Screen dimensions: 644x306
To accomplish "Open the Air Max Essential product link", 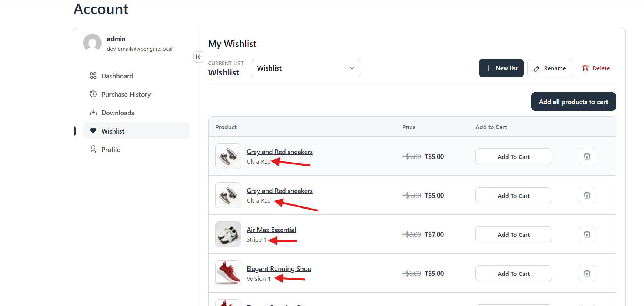I will tap(271, 230).
